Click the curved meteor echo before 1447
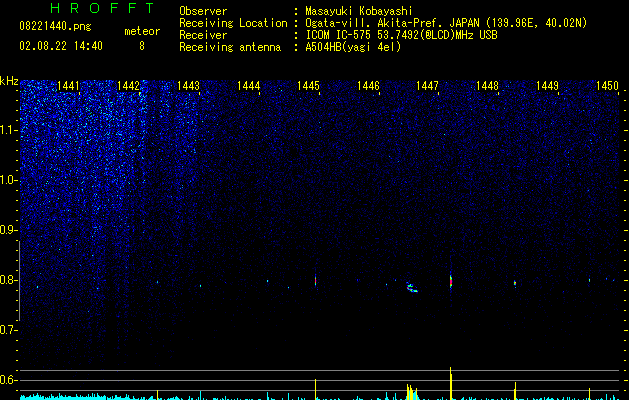 pyautogui.click(x=412, y=287)
